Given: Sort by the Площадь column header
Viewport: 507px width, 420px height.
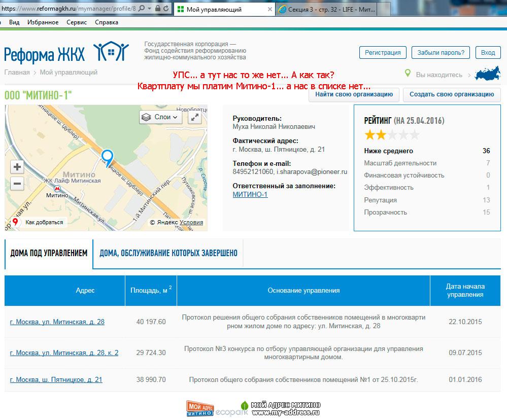Looking at the screenshot, I should (151, 290).
